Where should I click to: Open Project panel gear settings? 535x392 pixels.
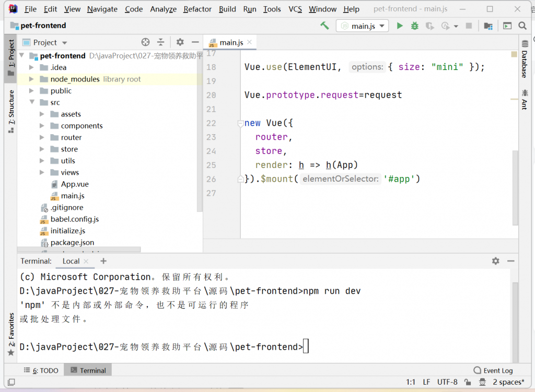pyautogui.click(x=180, y=42)
